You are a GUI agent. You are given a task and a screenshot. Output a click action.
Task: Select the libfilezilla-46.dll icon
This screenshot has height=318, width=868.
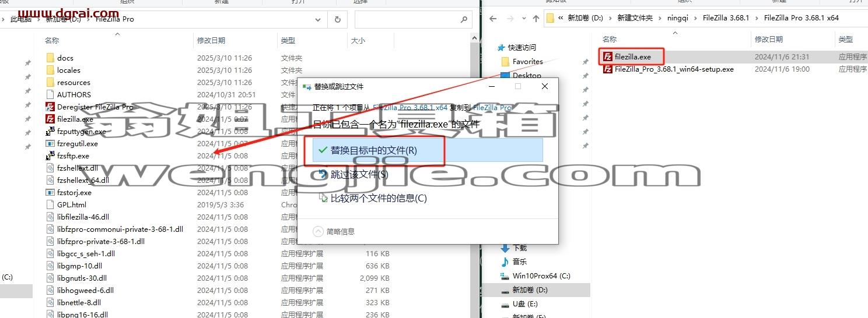click(x=50, y=217)
